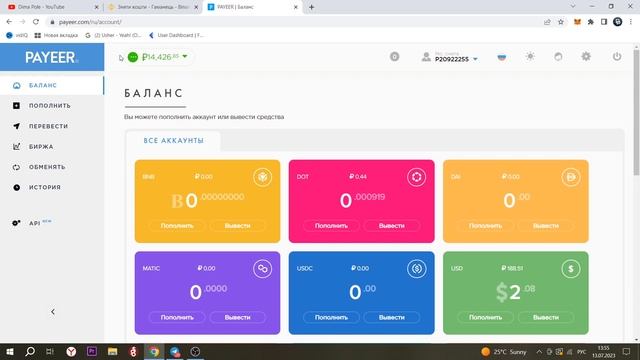Open the Новая вкладка bookmark
The height and width of the screenshot is (360, 640).
click(56, 36)
